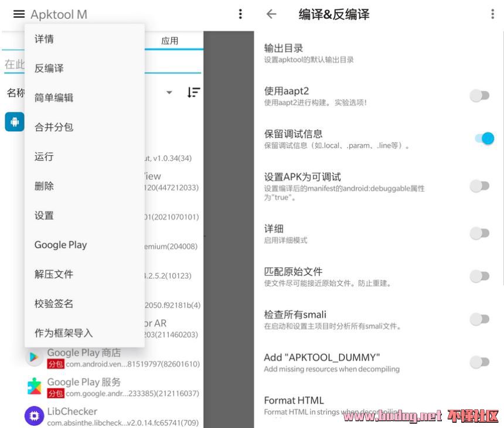Viewport: 504px width, 428px height.
Task: Choose 反编译 in context menu
Action: click(x=84, y=68)
